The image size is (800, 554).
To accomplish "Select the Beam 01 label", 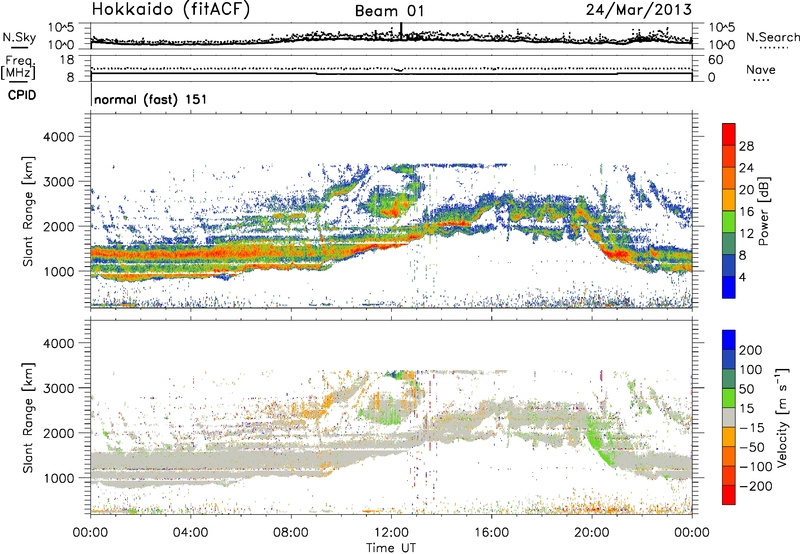I will (x=389, y=11).
